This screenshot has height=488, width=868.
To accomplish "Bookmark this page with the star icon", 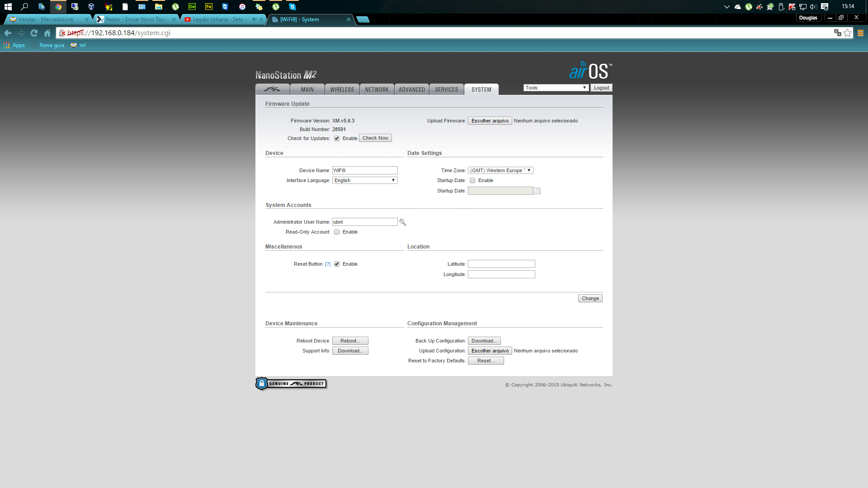I will (x=848, y=33).
